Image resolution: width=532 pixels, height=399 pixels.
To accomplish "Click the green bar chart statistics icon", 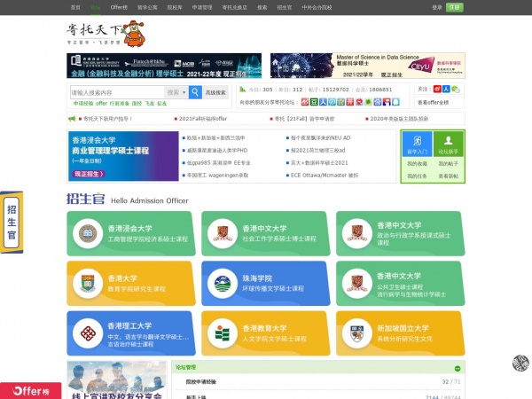I will click(x=243, y=90).
